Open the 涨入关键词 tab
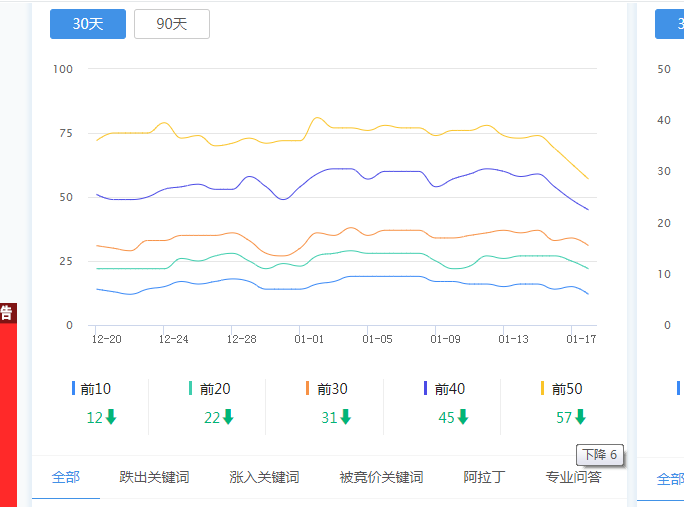This screenshot has width=684, height=507. coord(264,477)
